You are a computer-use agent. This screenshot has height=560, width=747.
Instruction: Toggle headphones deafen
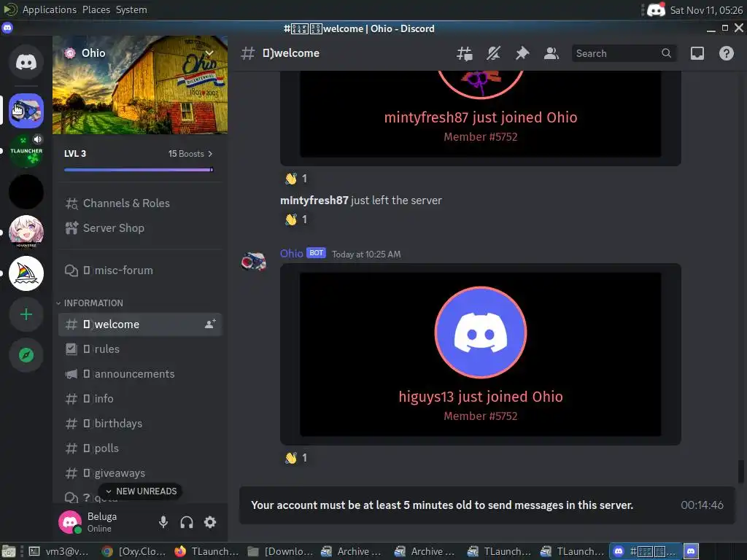pos(187,522)
